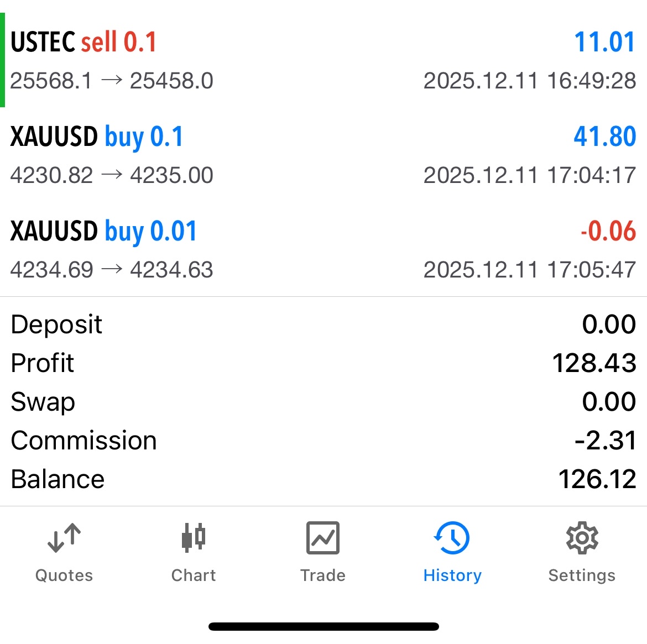This screenshot has height=644, width=647.
Task: Tap the 11.01 profit value
Action: [x=604, y=42]
